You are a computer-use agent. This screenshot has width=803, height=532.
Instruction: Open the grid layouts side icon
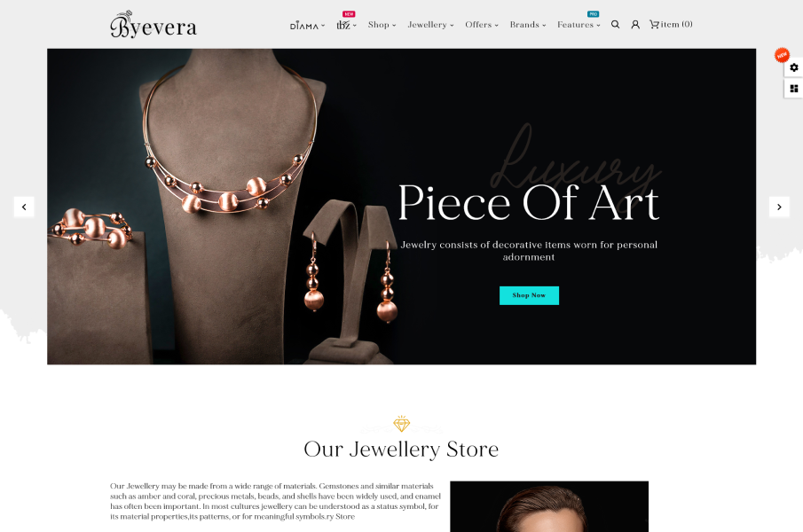click(x=794, y=89)
